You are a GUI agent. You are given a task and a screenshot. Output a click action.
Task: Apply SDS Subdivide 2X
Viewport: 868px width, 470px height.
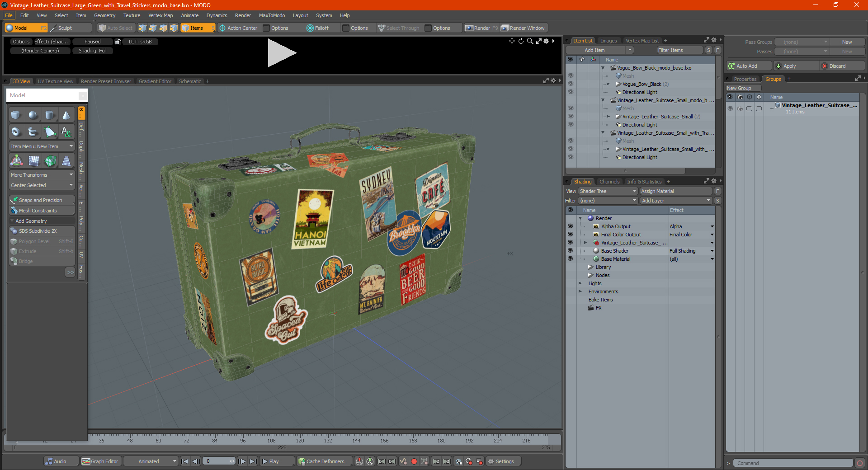(x=42, y=231)
